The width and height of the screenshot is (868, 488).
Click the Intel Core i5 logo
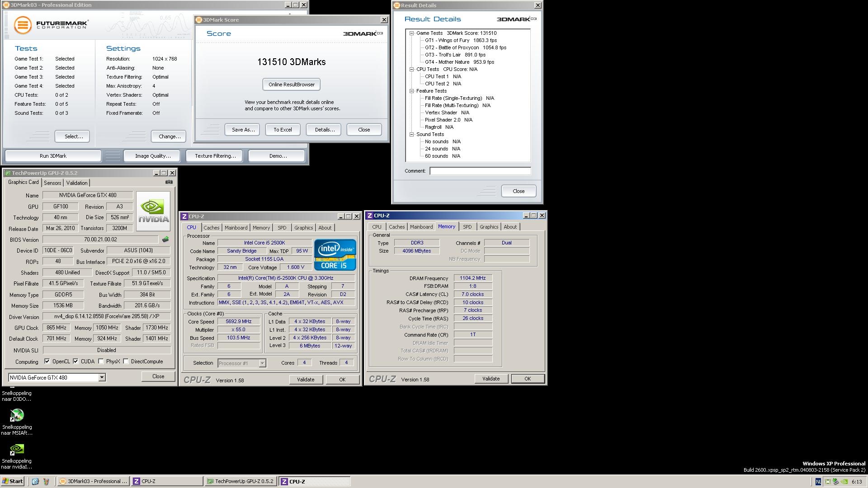tap(335, 255)
